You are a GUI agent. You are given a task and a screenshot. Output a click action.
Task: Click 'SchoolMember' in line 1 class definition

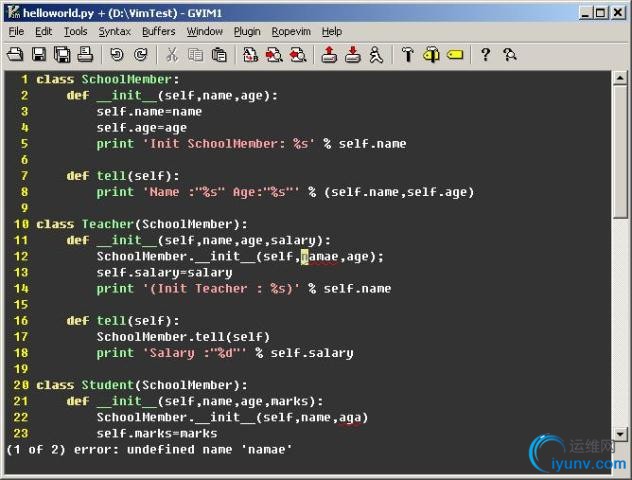[127, 79]
